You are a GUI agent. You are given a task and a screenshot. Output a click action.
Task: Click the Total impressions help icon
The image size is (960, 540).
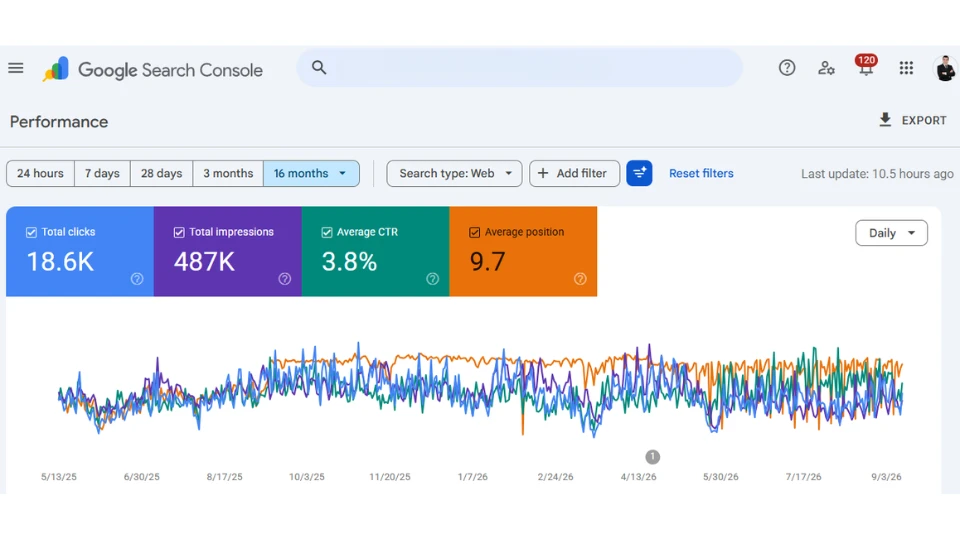pyautogui.click(x=285, y=279)
